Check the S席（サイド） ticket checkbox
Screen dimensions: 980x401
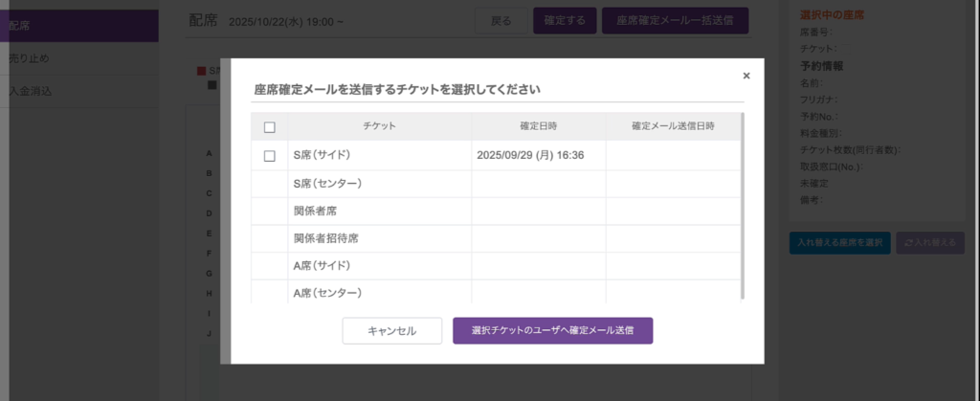269,156
